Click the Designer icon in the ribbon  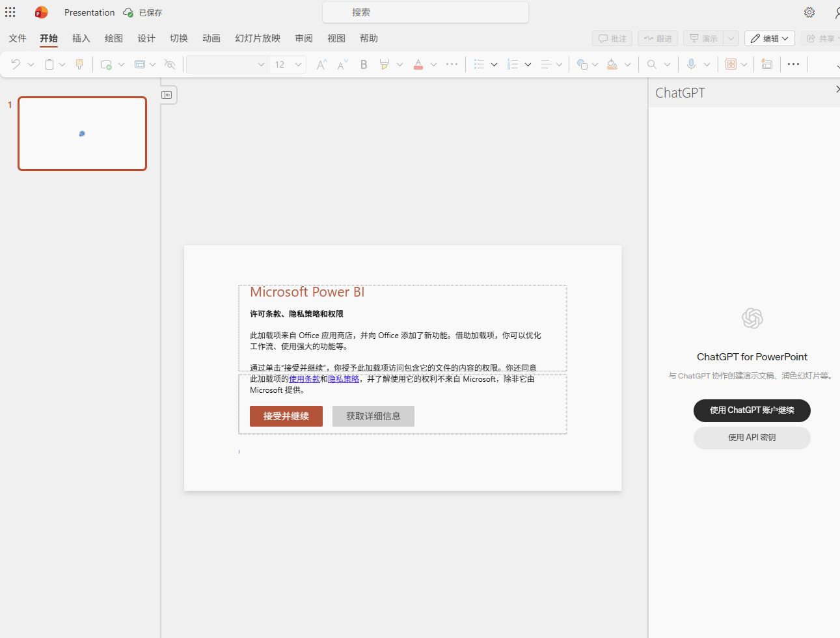coord(767,64)
